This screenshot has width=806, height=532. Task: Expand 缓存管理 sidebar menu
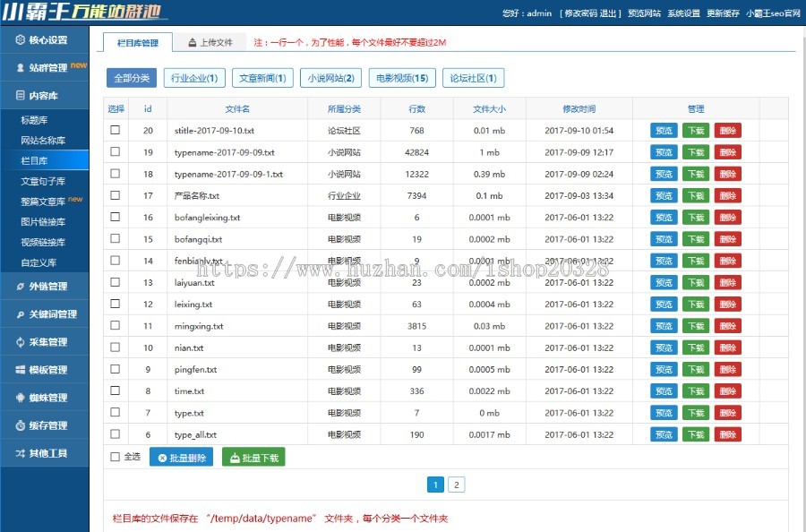coord(44,425)
